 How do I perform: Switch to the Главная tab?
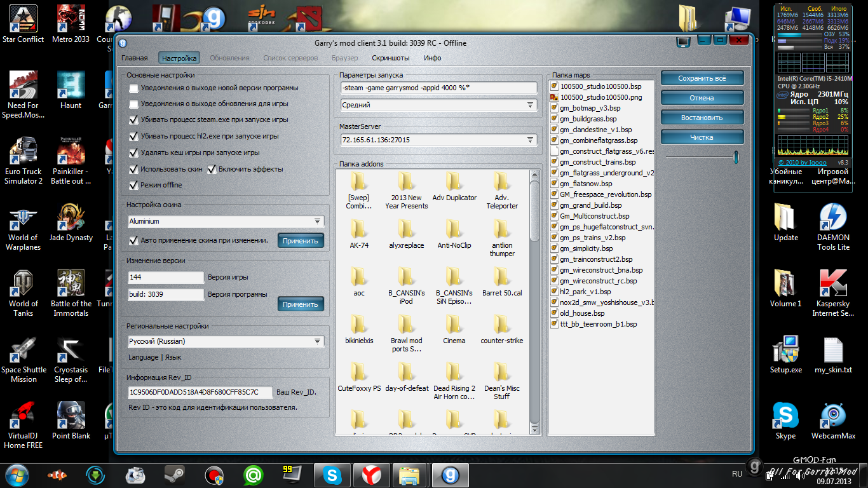(x=134, y=58)
